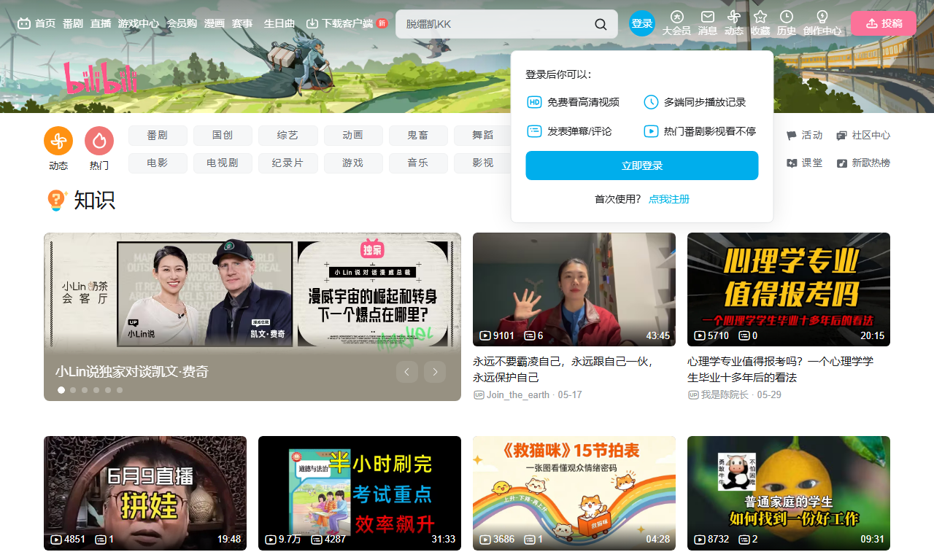The image size is (934, 560).
Task: Select the 音乐 category chip
Action: click(418, 163)
